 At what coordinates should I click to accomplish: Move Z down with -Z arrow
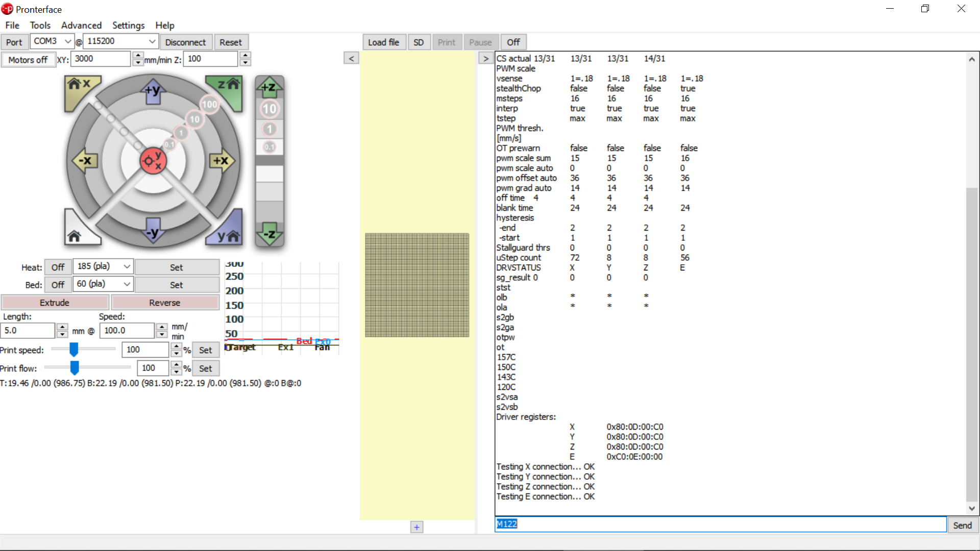coord(269,235)
